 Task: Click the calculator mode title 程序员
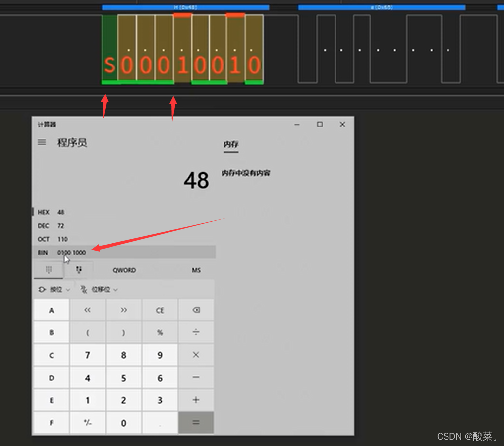[72, 142]
